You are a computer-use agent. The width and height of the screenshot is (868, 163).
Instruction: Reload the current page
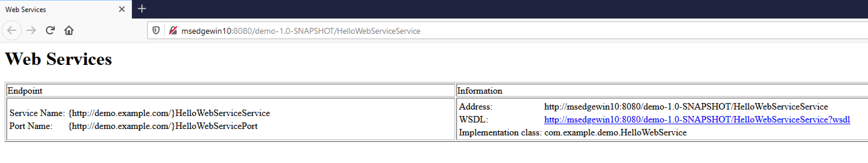click(x=50, y=31)
